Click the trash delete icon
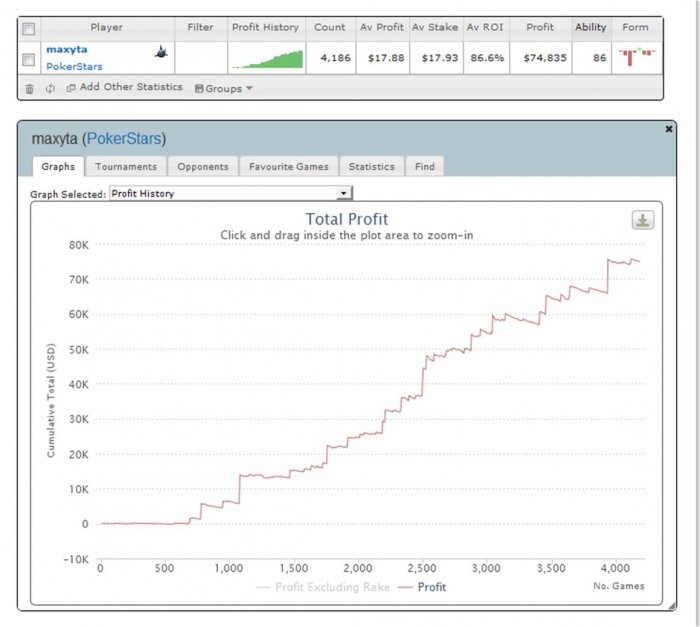 (29, 89)
